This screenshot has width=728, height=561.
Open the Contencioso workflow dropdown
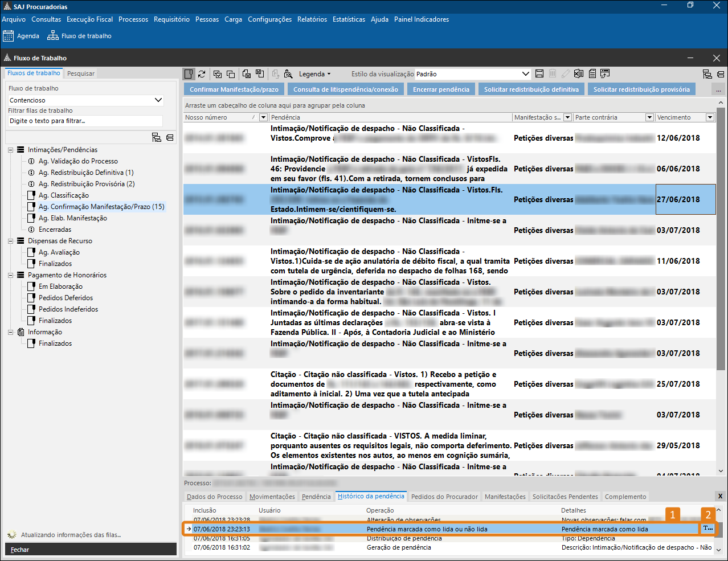click(x=85, y=100)
